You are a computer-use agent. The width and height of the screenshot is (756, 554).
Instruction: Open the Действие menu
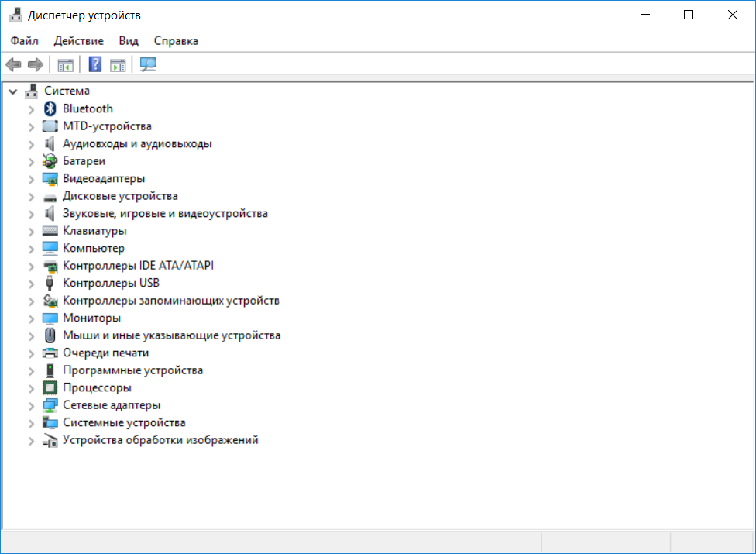pyautogui.click(x=78, y=41)
